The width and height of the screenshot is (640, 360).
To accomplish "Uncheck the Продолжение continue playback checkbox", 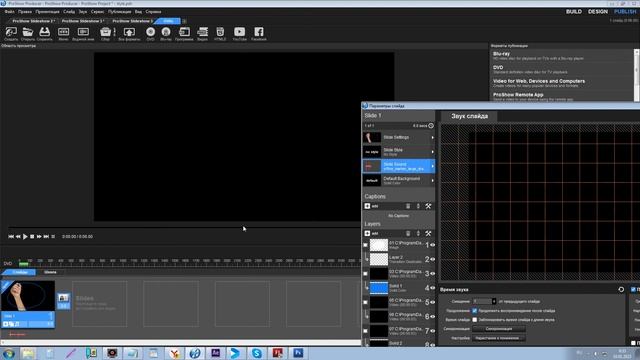I will pos(475,311).
